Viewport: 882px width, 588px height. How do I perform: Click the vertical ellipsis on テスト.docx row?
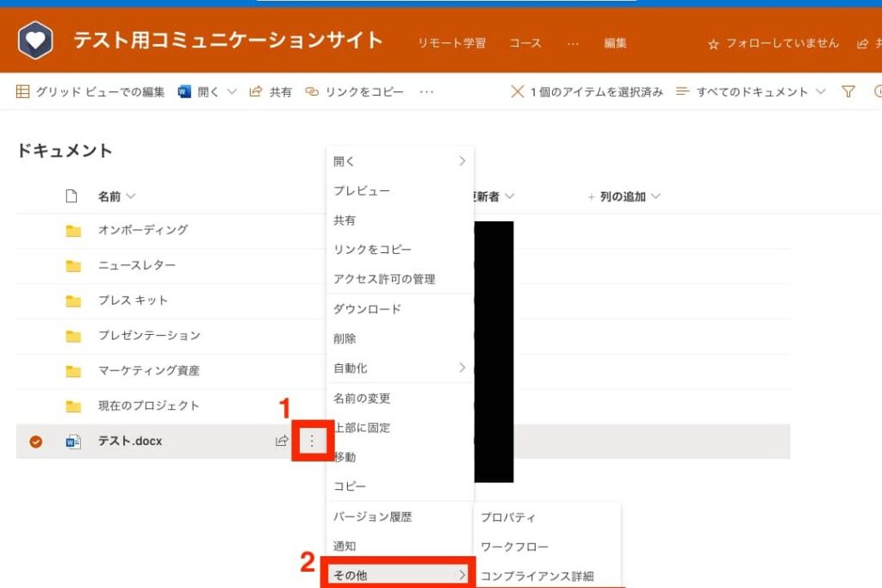click(x=312, y=441)
